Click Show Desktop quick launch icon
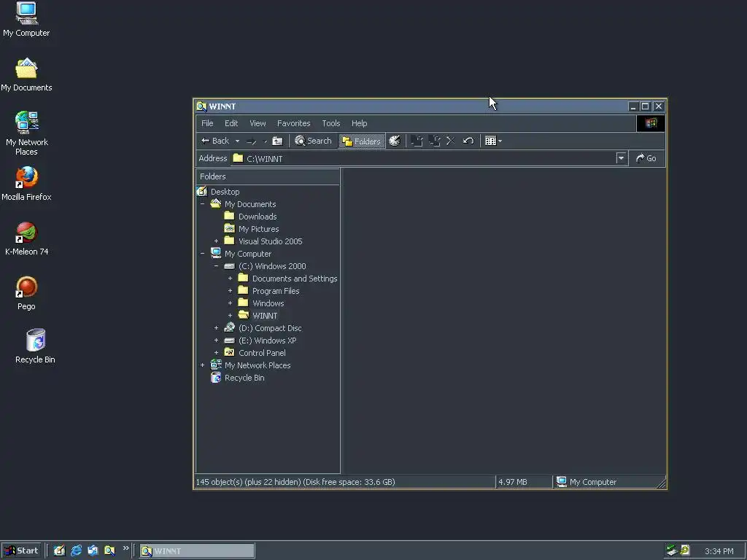 [59, 551]
